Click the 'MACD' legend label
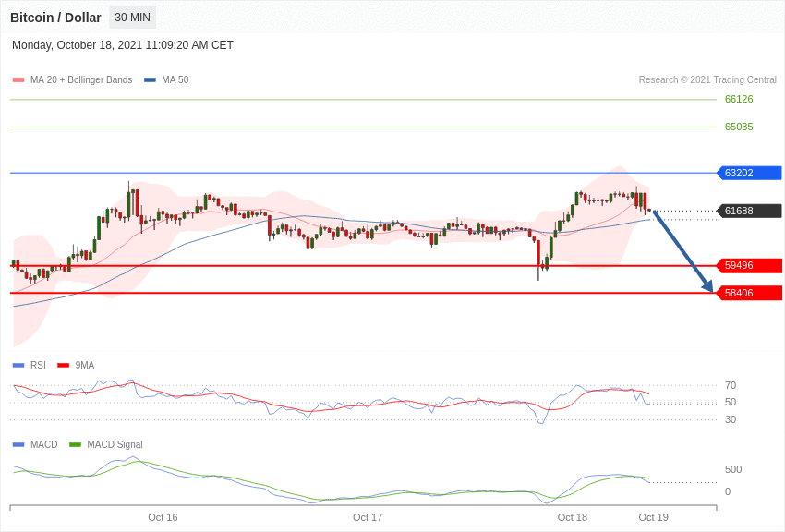The width and height of the screenshot is (785, 532). coord(44,444)
